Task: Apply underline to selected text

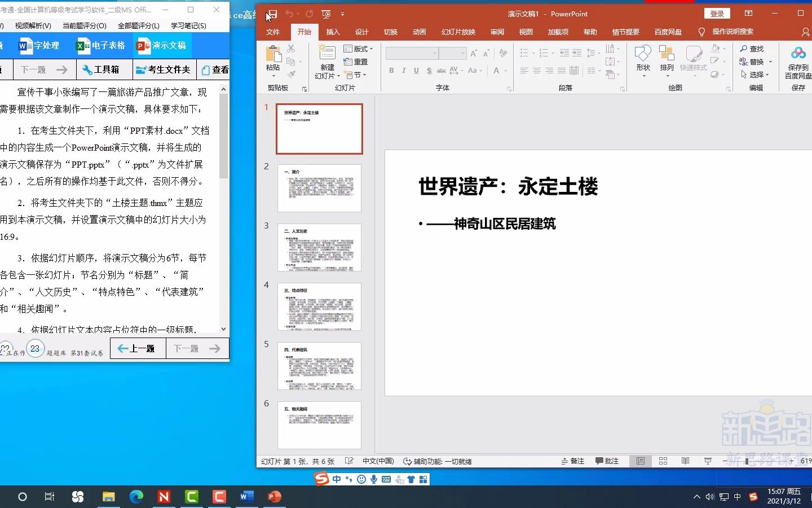Action: click(x=416, y=71)
